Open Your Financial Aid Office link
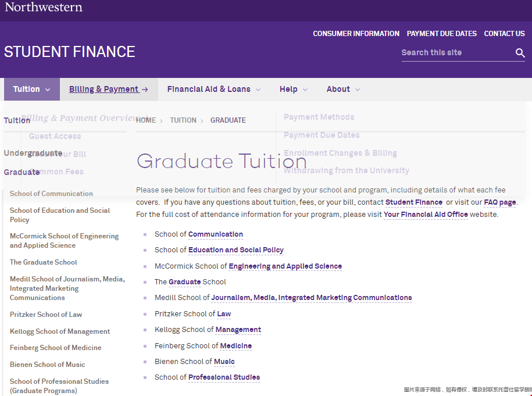Image resolution: width=532 pixels, height=396 pixels. pyautogui.click(x=426, y=215)
